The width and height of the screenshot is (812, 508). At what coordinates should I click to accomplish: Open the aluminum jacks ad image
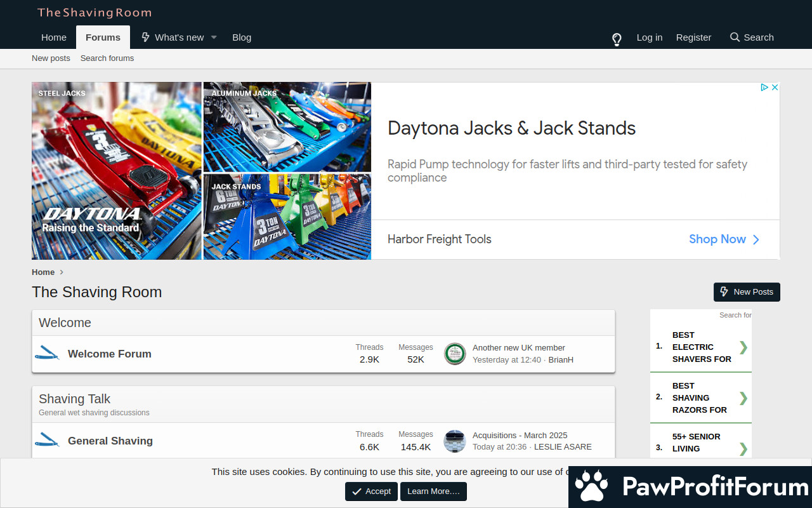[x=287, y=127]
